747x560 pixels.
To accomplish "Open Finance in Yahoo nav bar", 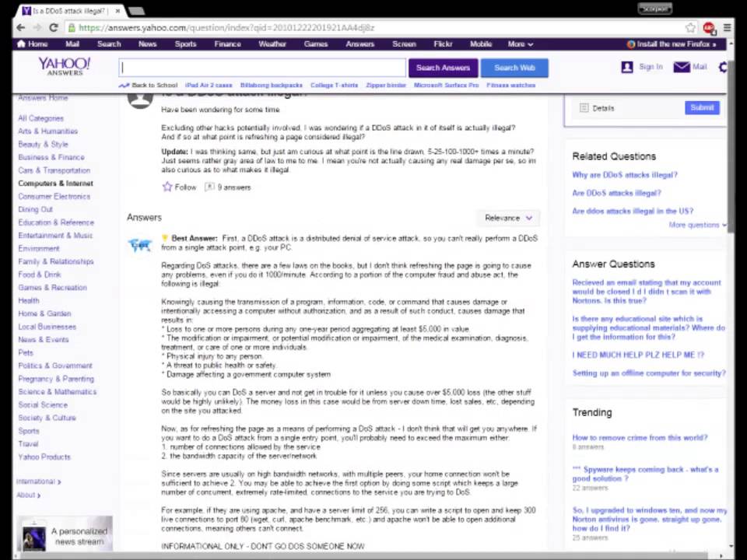I will [227, 44].
